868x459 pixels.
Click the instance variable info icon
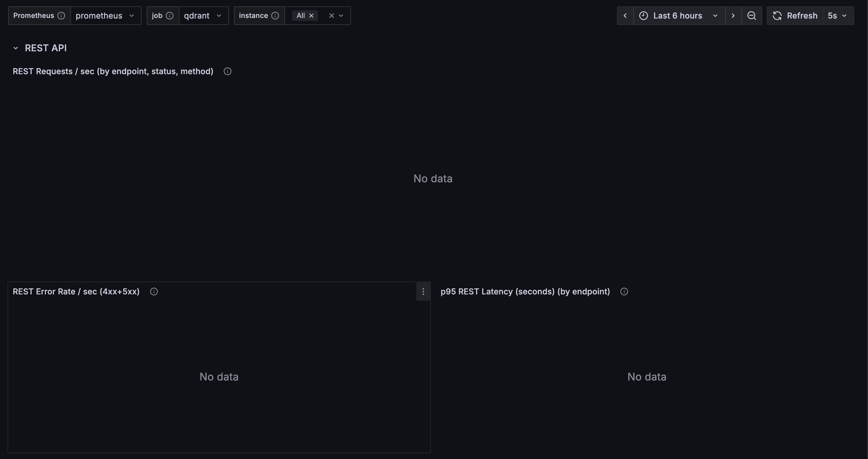pyautogui.click(x=275, y=16)
